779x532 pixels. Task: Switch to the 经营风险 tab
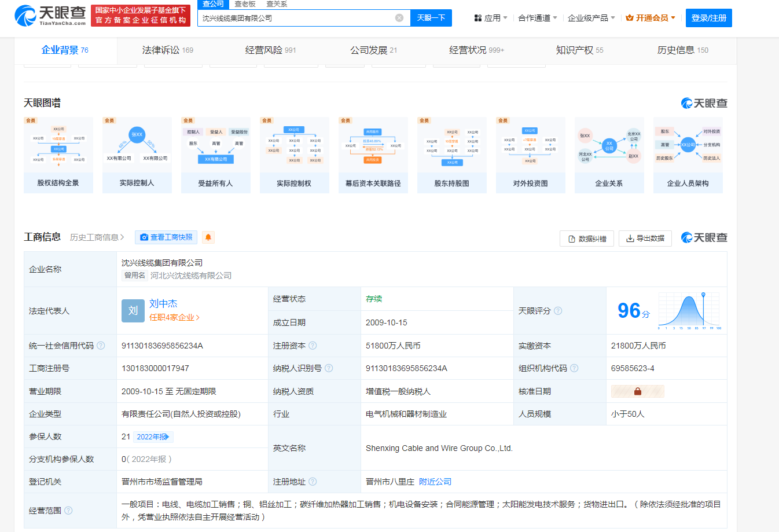[x=270, y=50]
